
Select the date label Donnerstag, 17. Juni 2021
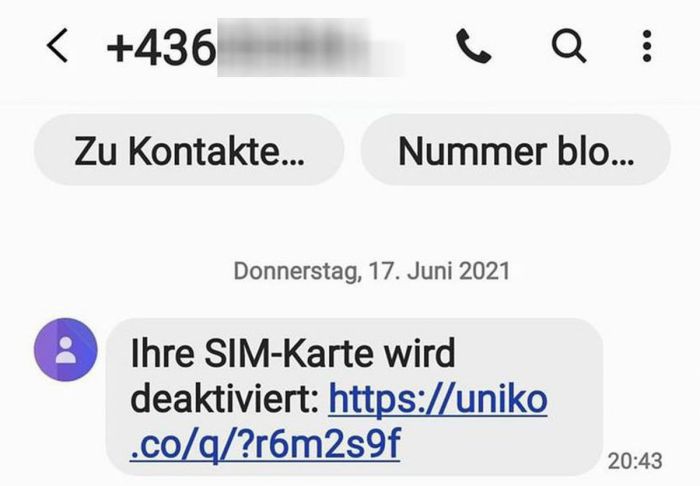371,271
